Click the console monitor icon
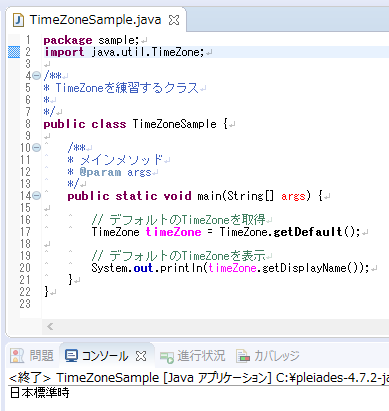The height and width of the screenshot is (411, 389). pos(71,356)
